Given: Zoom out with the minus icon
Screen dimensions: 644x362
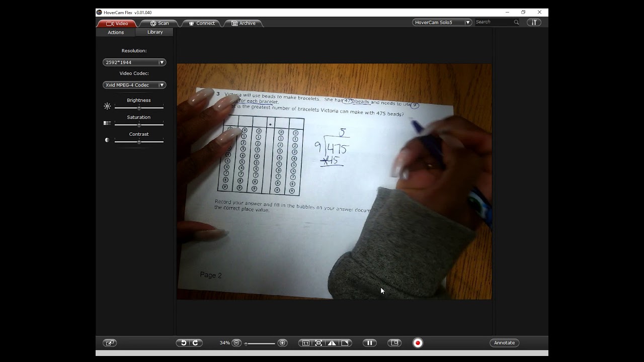Looking at the screenshot, I should pos(236,343).
